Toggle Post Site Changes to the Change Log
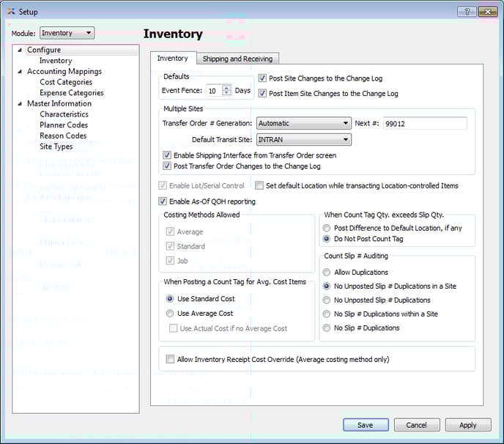Viewport: 504px width, 444px height. 262,78
